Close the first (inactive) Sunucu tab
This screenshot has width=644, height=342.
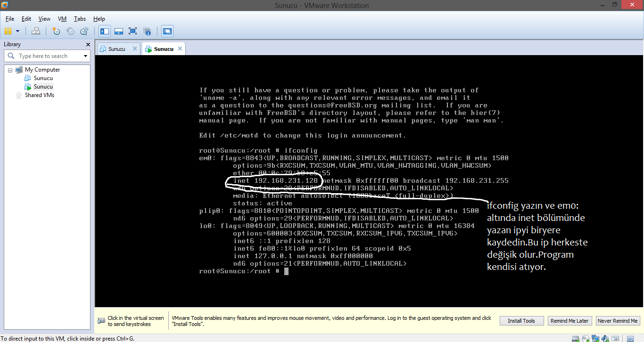tap(134, 49)
